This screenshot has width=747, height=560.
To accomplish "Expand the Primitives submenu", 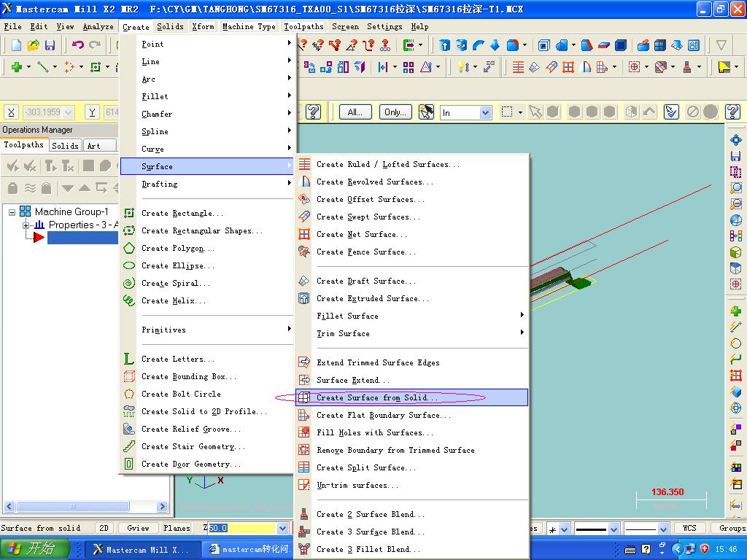I will click(x=207, y=330).
